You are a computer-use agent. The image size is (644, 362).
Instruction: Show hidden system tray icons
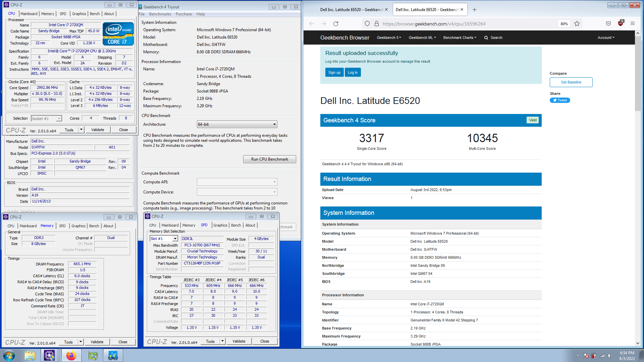(x=578, y=356)
